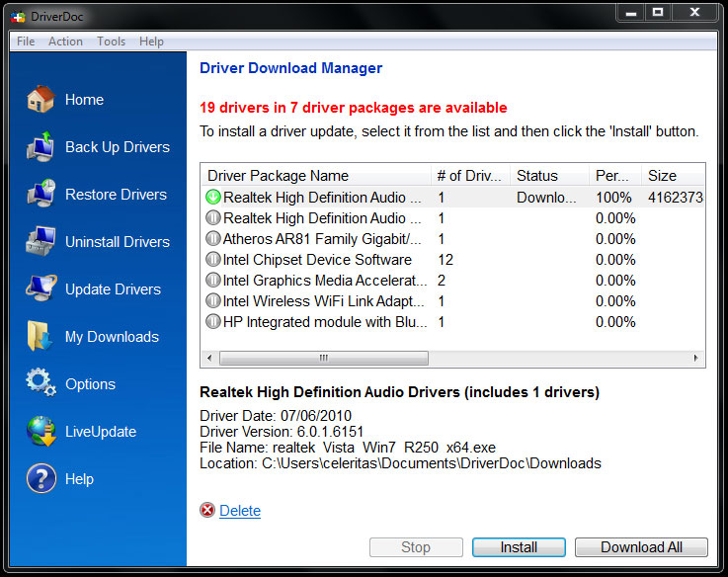Click the sidebar Help label
This screenshot has height=577, width=728.
79,478
